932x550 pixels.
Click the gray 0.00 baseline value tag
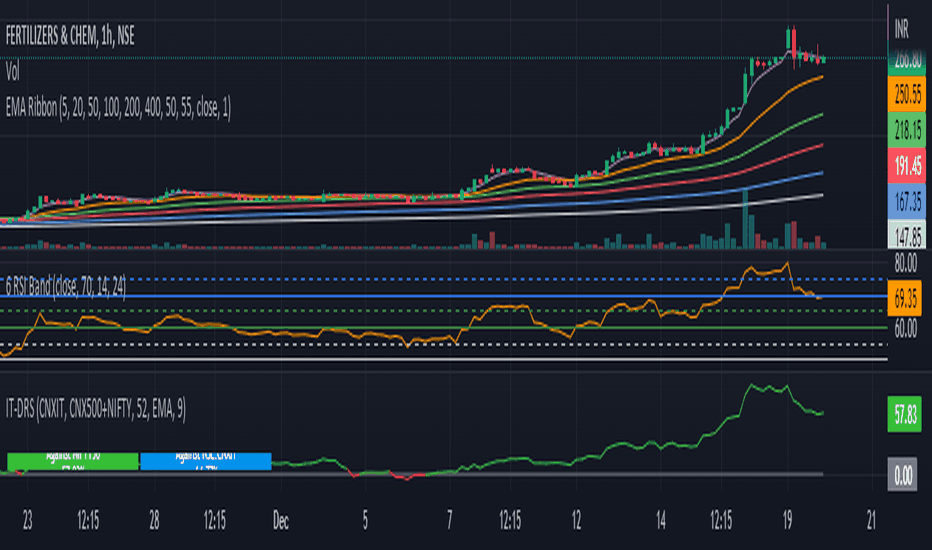902,474
